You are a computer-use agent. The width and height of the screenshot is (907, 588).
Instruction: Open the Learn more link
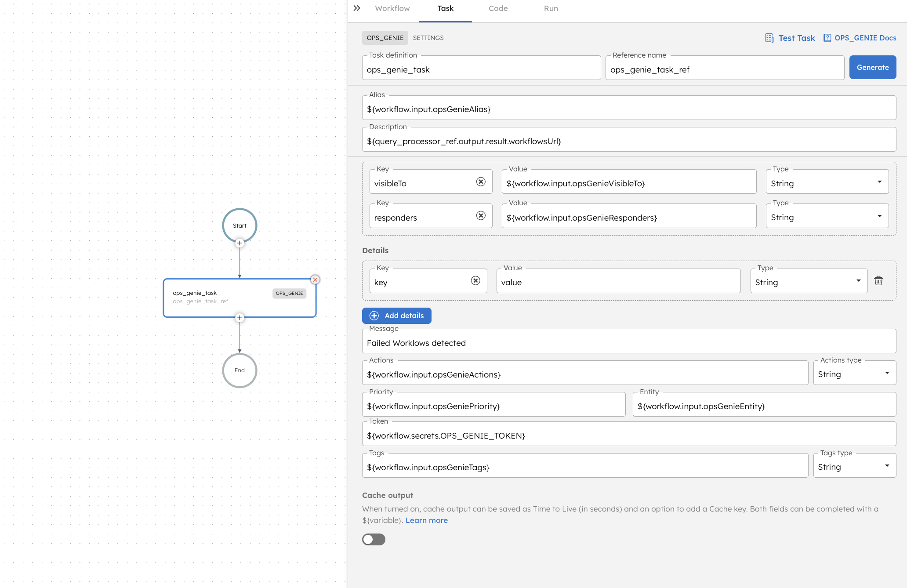coord(426,520)
